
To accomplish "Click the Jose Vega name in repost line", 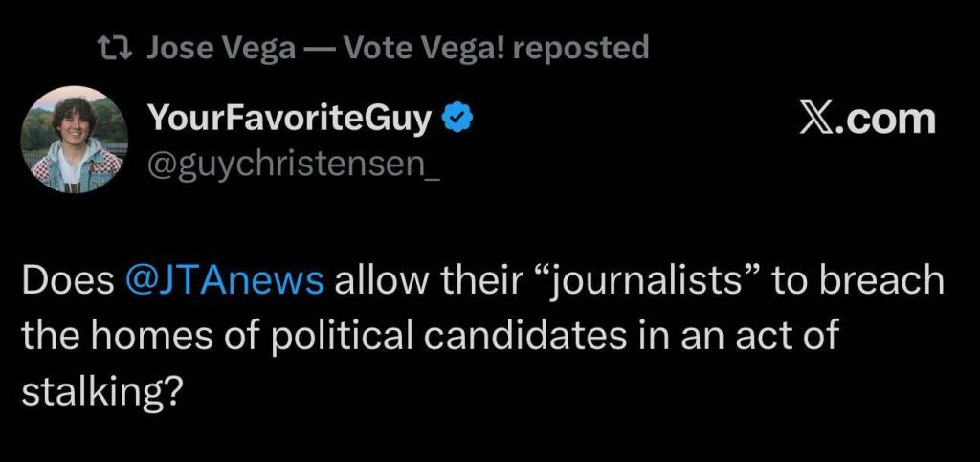I will click(x=221, y=47).
